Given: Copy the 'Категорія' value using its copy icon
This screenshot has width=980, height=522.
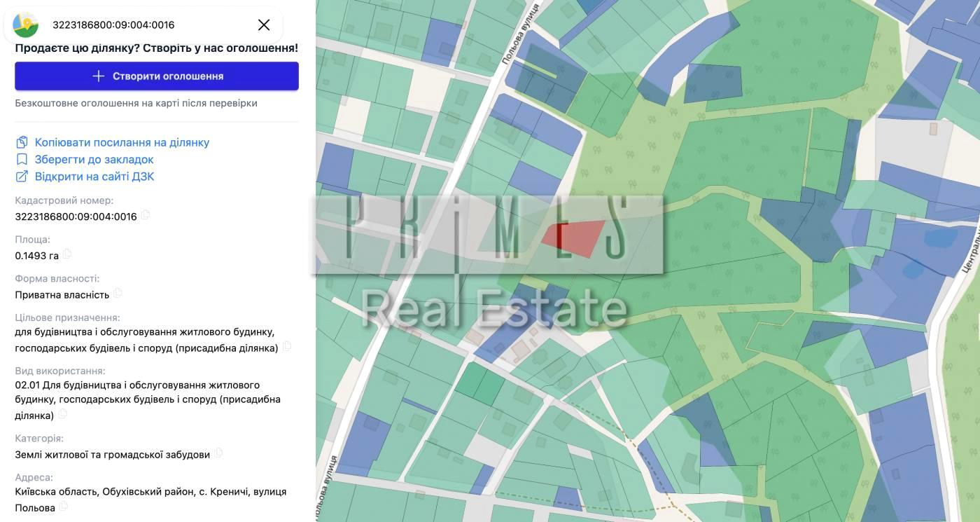Looking at the screenshot, I should (218, 453).
